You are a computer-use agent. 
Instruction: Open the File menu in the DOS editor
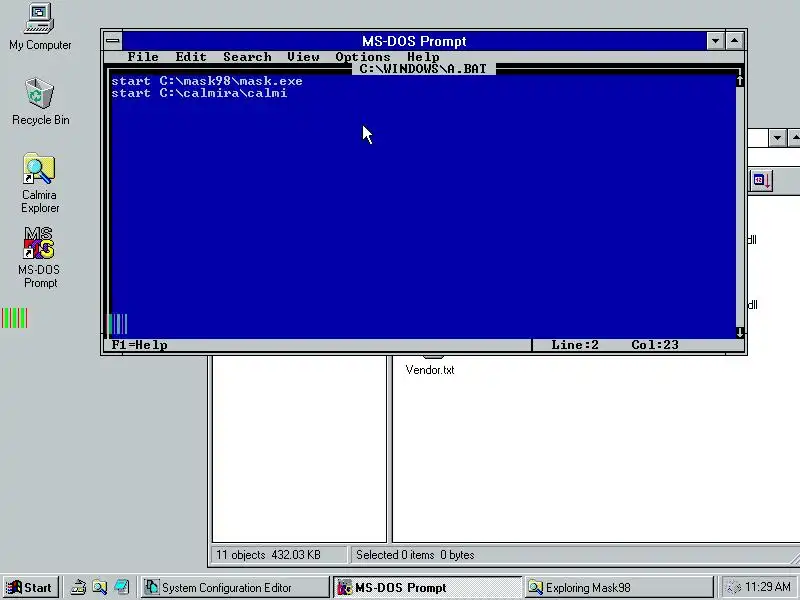(143, 57)
